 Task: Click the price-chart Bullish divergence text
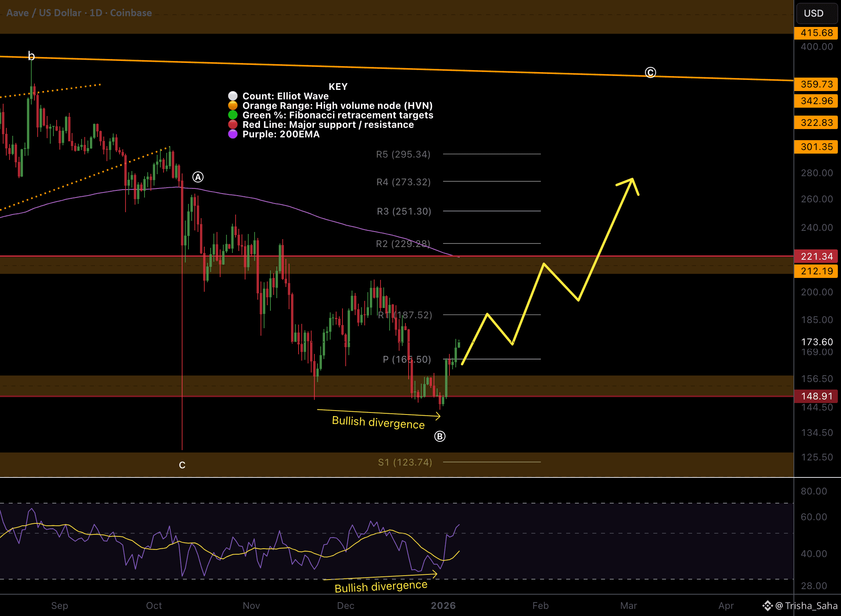pyautogui.click(x=378, y=422)
